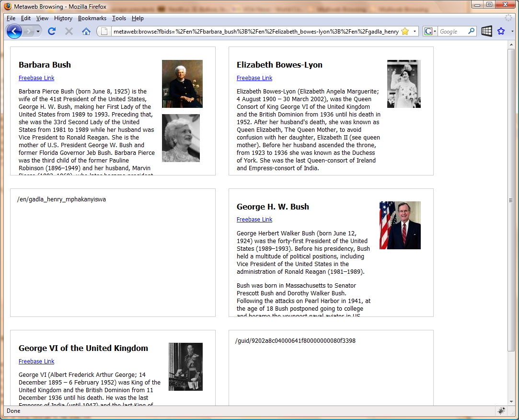This screenshot has height=420, width=519.
Task: Open the Google search engine dropdown
Action: pyautogui.click(x=430, y=31)
